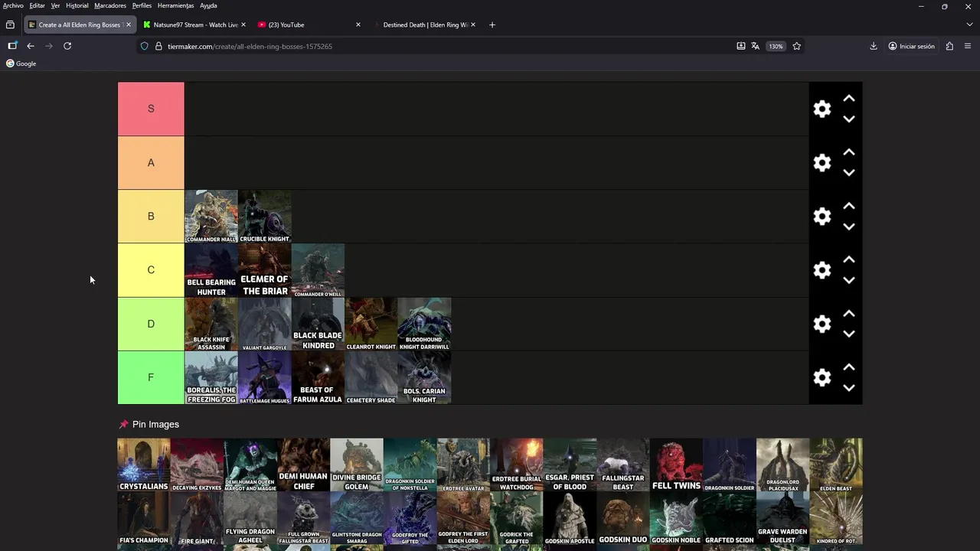Switch to the (23) YouTube tab

[x=309, y=24]
